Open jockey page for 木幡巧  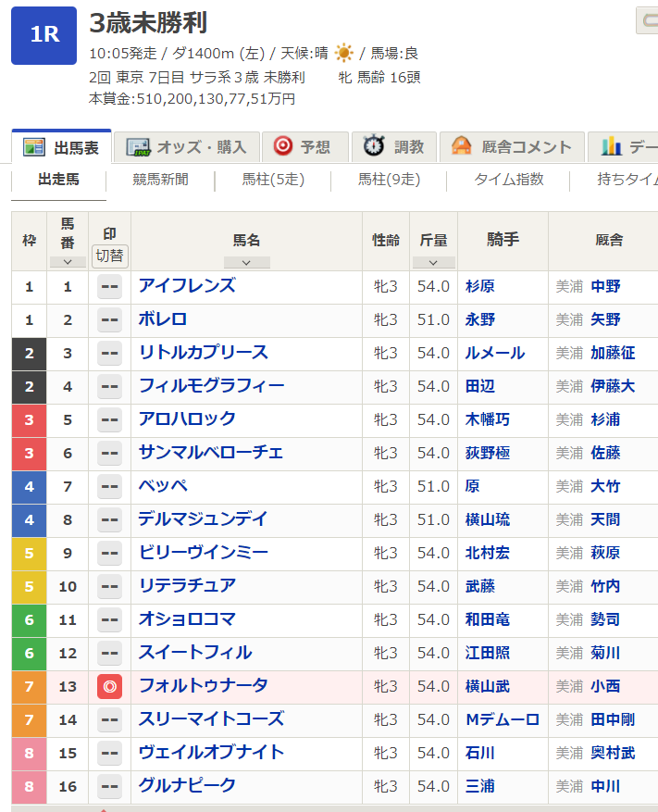487,420
